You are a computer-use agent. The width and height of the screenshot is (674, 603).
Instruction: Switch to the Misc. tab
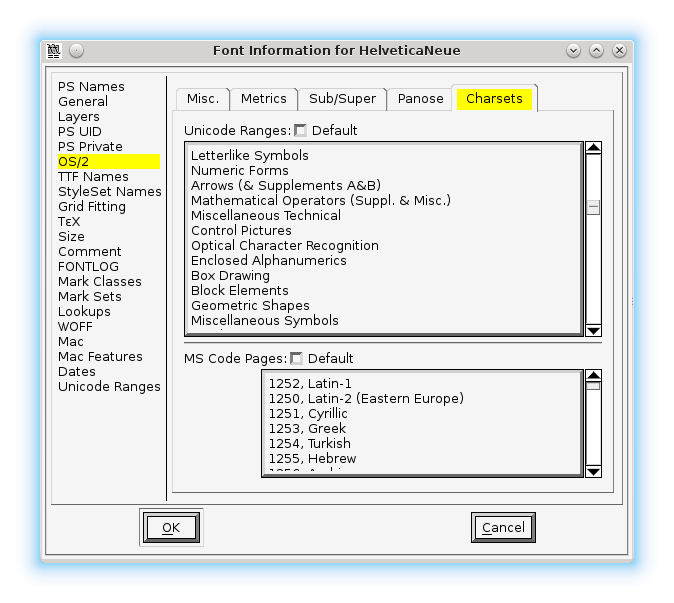(x=203, y=99)
